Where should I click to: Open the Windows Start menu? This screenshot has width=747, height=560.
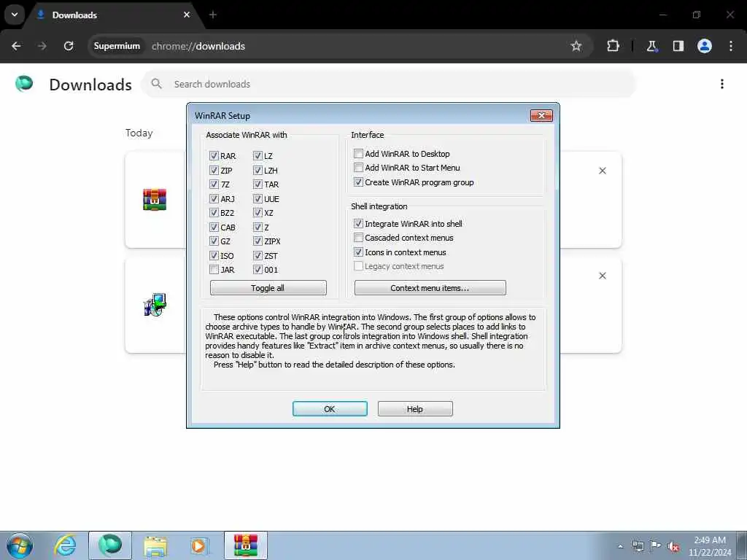tap(20, 545)
